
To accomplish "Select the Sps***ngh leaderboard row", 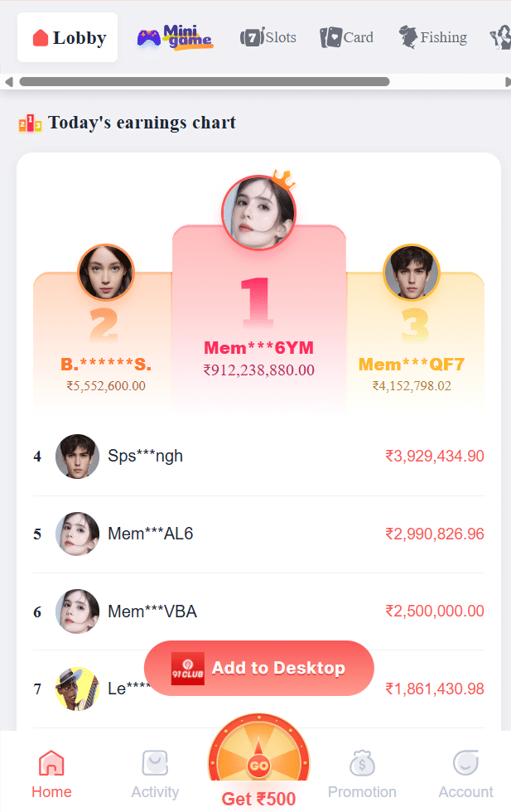I will (258, 457).
